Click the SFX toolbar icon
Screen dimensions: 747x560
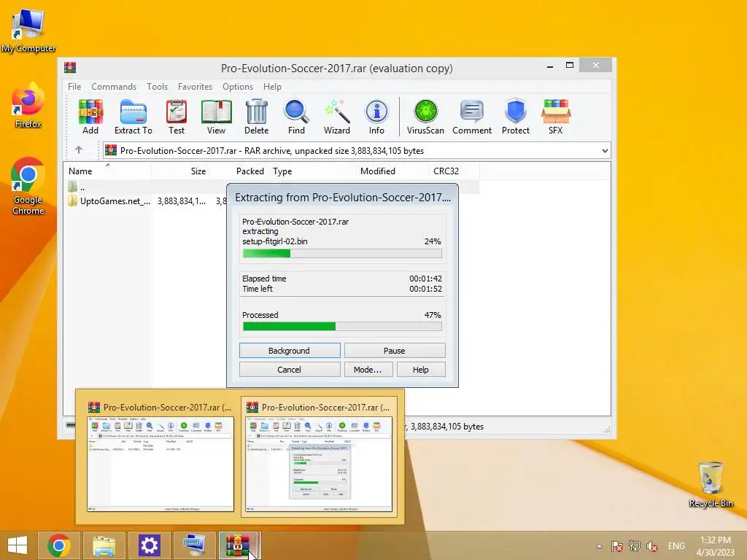point(555,117)
